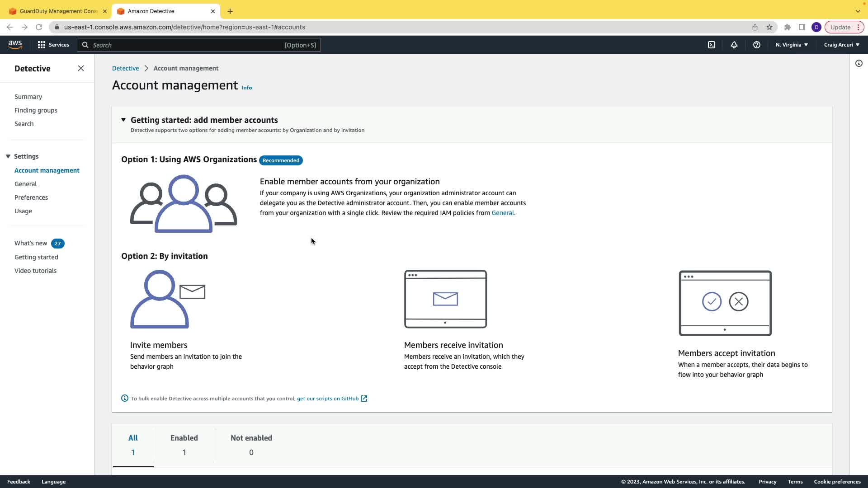This screenshot has width=868, height=488.
Task: Switch to the Not enabled accounts tab
Action: [251, 445]
